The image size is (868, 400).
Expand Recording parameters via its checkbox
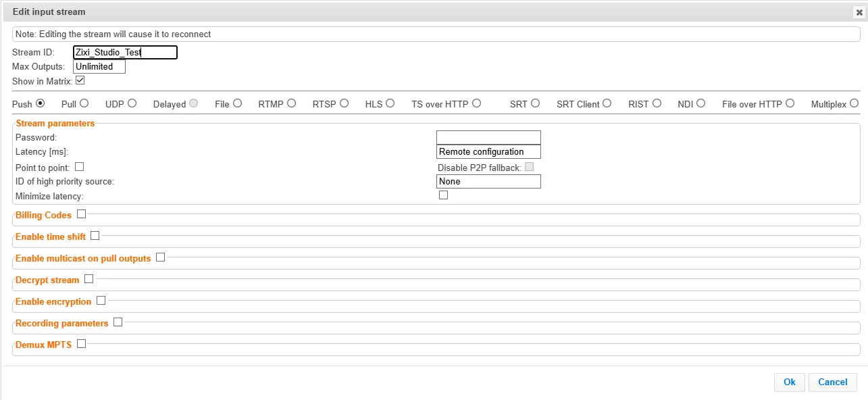[x=118, y=322]
